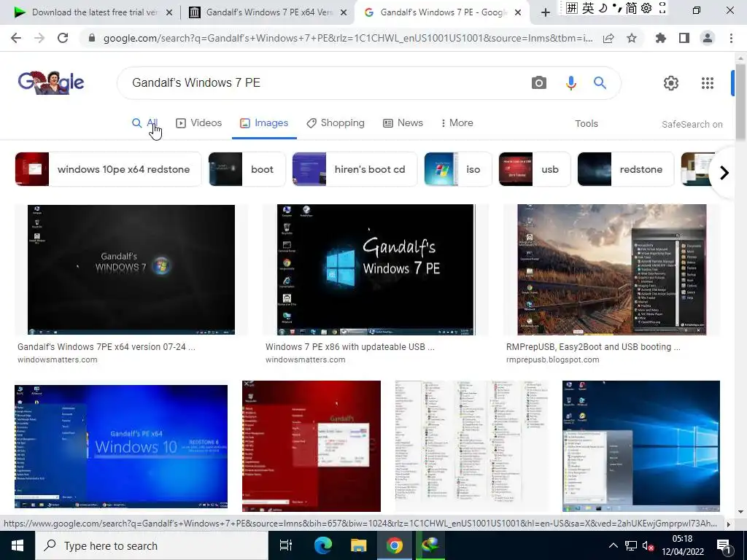Filter by 'boot' chip

[x=247, y=169]
